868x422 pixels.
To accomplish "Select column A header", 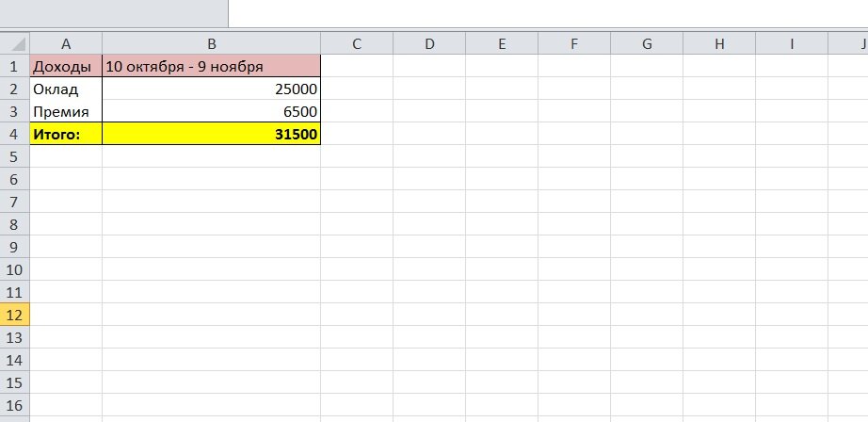I will tap(66, 43).
